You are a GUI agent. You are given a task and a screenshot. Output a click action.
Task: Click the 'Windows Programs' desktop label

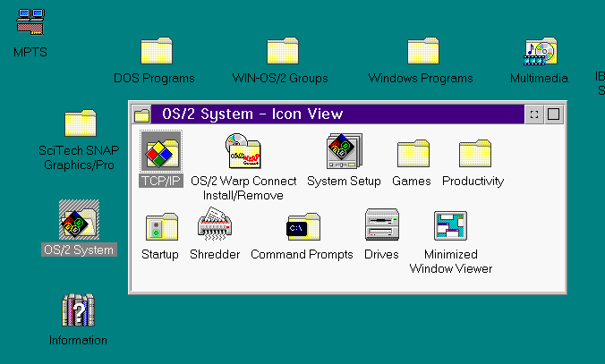pyautogui.click(x=421, y=79)
